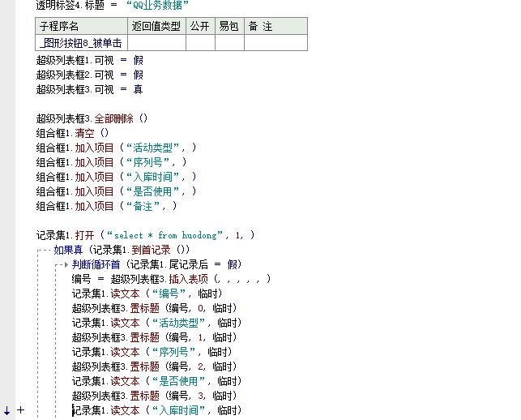Click the 读文本 line with "入库时间"
This screenshot has width=521, height=420.
tap(156, 411)
